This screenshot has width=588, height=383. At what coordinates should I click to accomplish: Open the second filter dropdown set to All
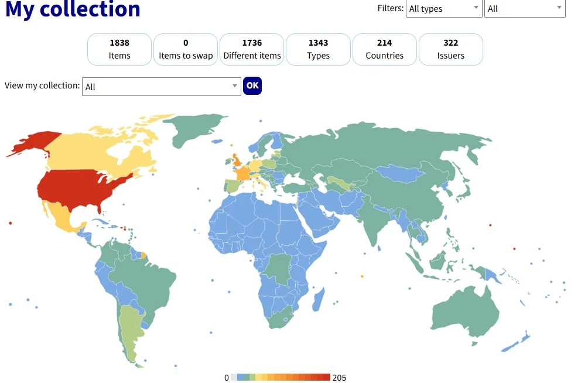pos(525,9)
